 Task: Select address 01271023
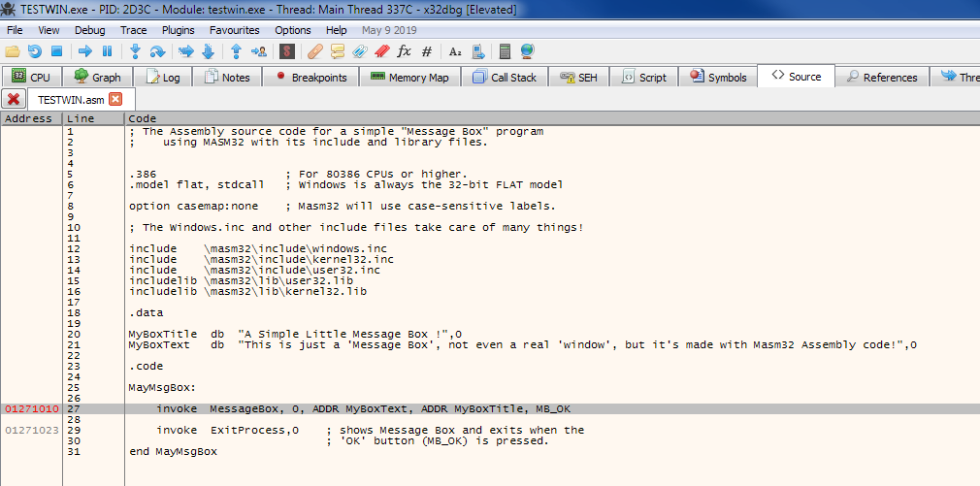[x=32, y=431]
